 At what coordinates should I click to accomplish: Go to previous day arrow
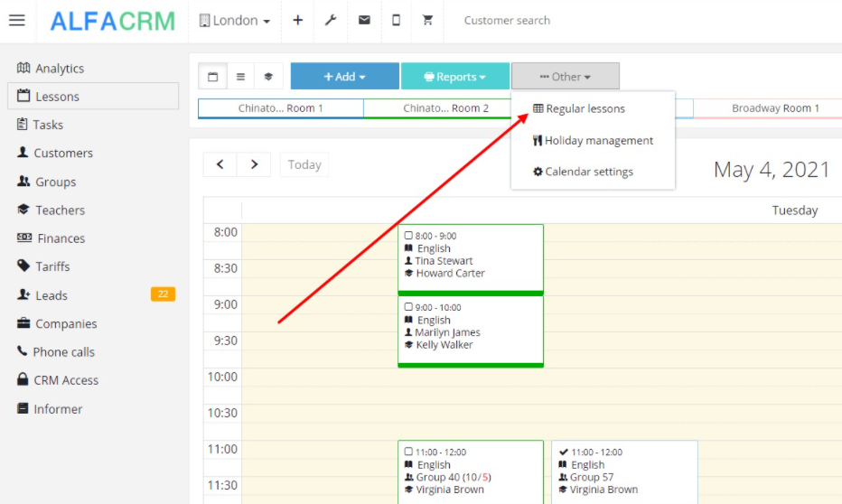tap(220, 164)
